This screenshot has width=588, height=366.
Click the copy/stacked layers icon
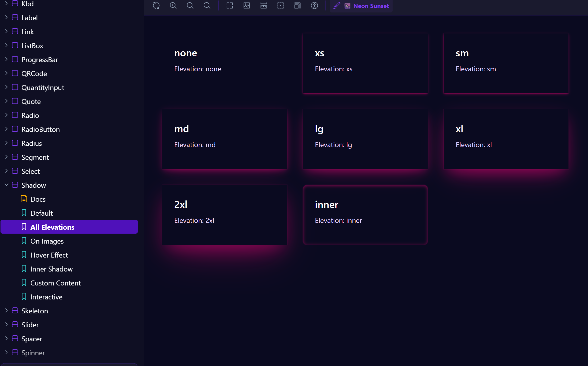(x=297, y=5)
